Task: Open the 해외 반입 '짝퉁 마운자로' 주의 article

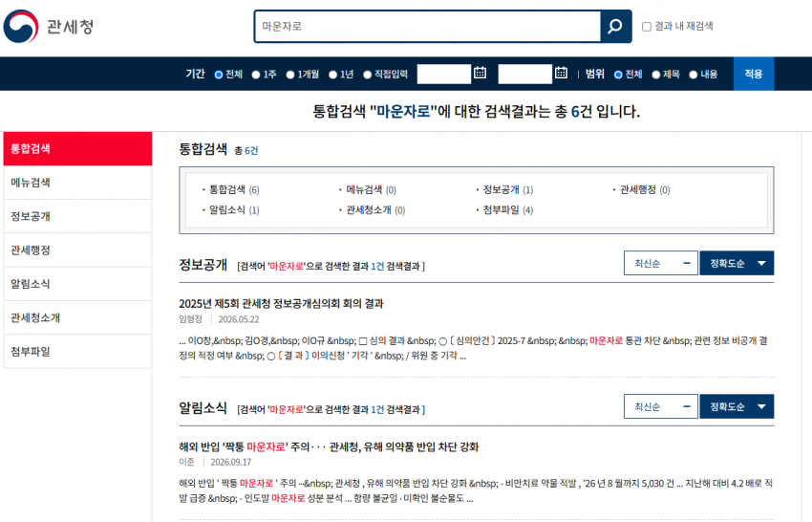Action: (329, 446)
